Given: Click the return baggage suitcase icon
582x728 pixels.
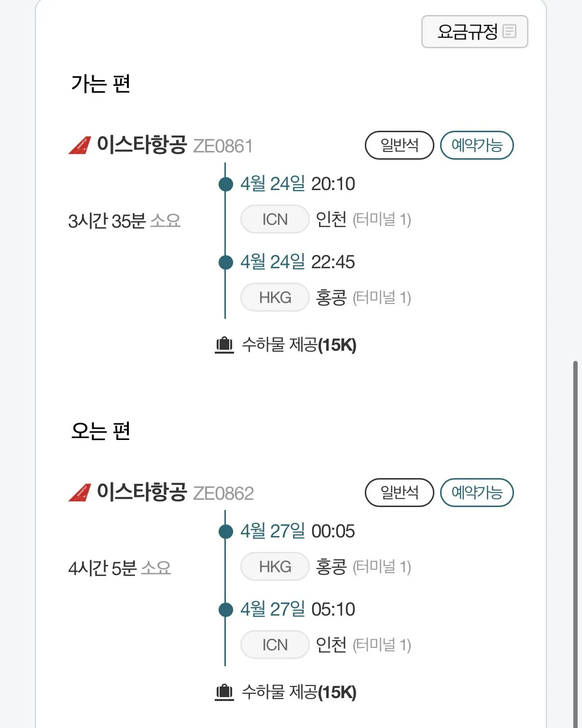Looking at the screenshot, I should click(224, 692).
